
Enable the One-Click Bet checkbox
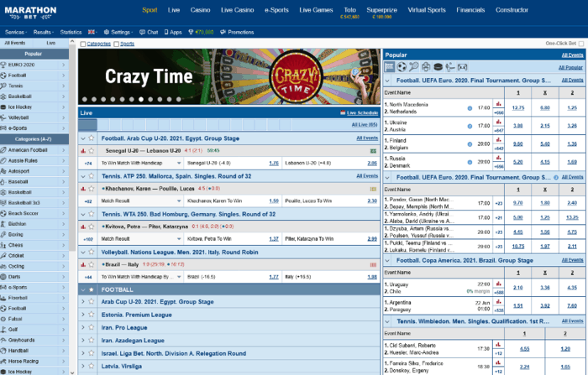[x=581, y=44]
